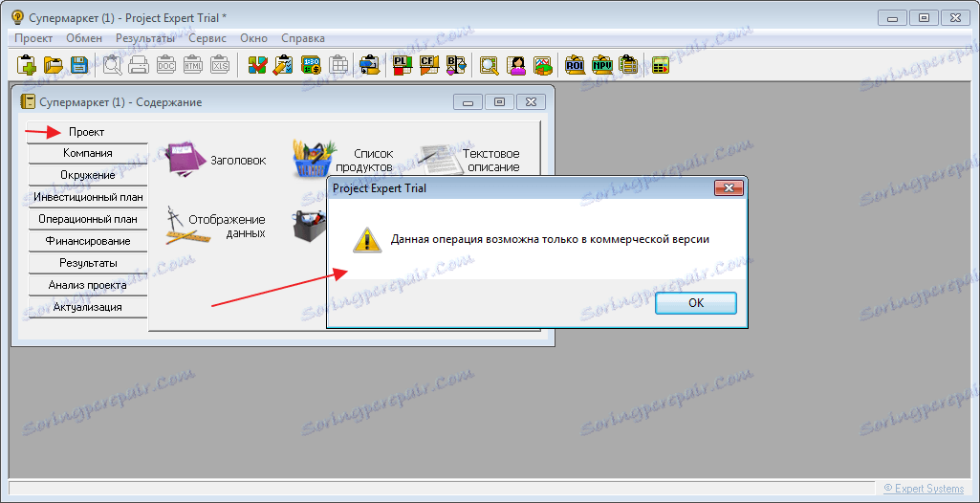Open Анализ проекта section
Viewport: 980px width, 503px height.
pyautogui.click(x=88, y=285)
